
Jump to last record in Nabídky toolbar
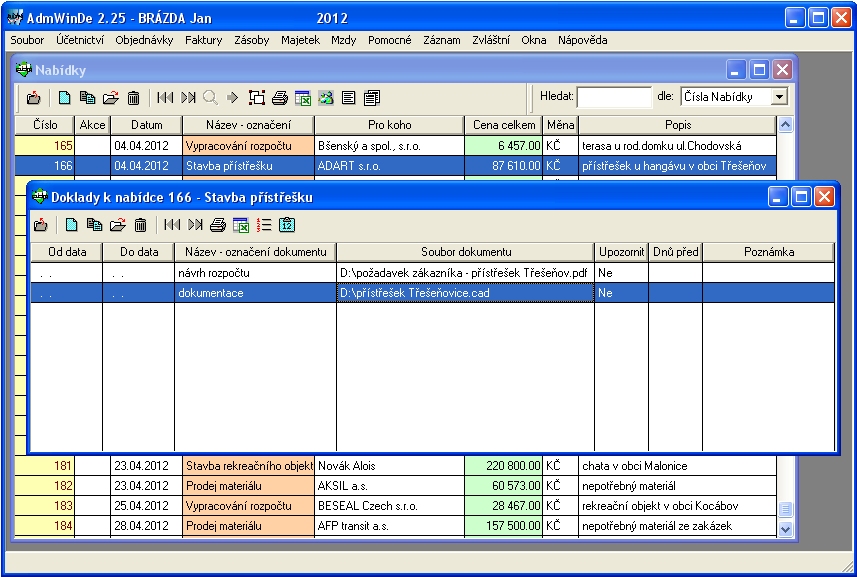pyautogui.click(x=188, y=98)
